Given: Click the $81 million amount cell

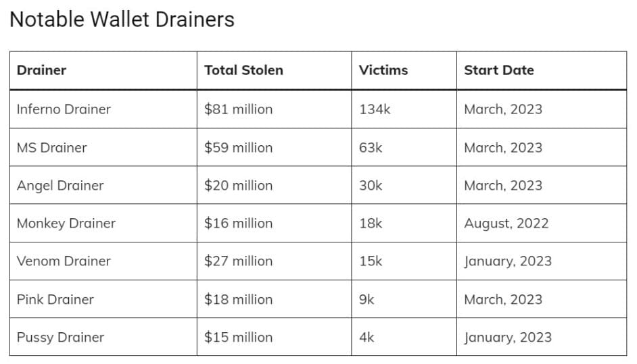Looking at the screenshot, I should click(x=238, y=109).
